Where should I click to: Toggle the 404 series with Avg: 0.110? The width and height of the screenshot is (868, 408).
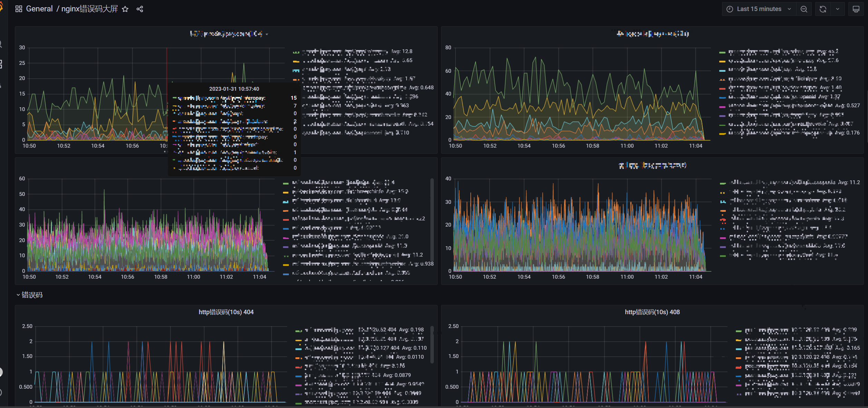click(366, 348)
